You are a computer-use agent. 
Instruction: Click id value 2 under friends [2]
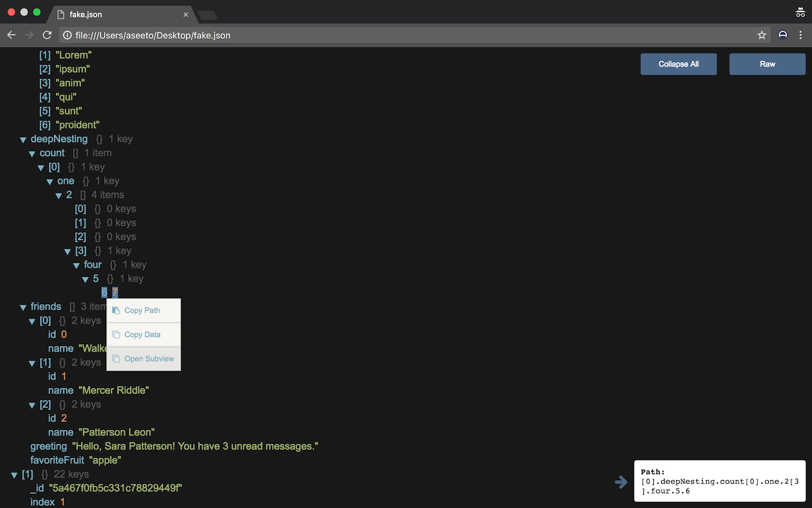pyautogui.click(x=63, y=418)
